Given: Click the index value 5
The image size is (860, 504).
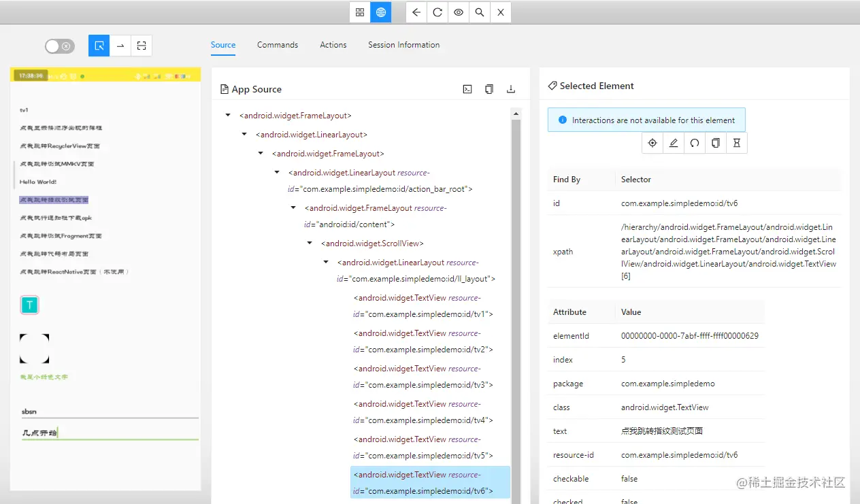Looking at the screenshot, I should (623, 360).
